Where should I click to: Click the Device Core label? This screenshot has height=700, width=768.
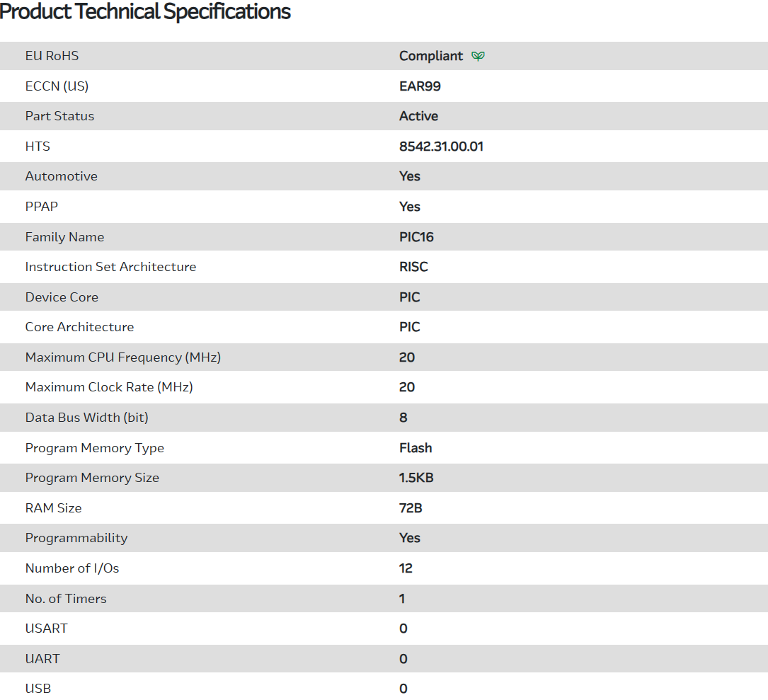(62, 297)
